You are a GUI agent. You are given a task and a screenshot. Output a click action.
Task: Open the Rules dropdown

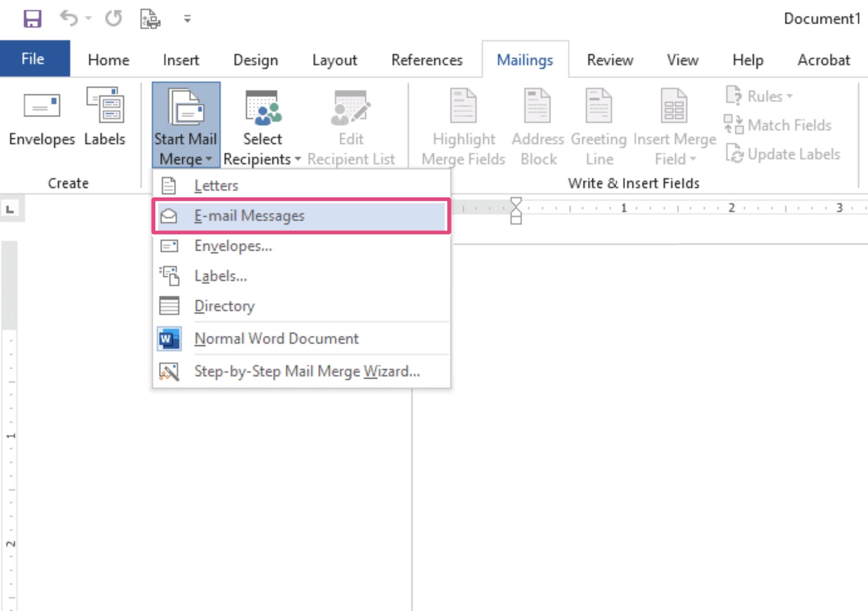759,96
